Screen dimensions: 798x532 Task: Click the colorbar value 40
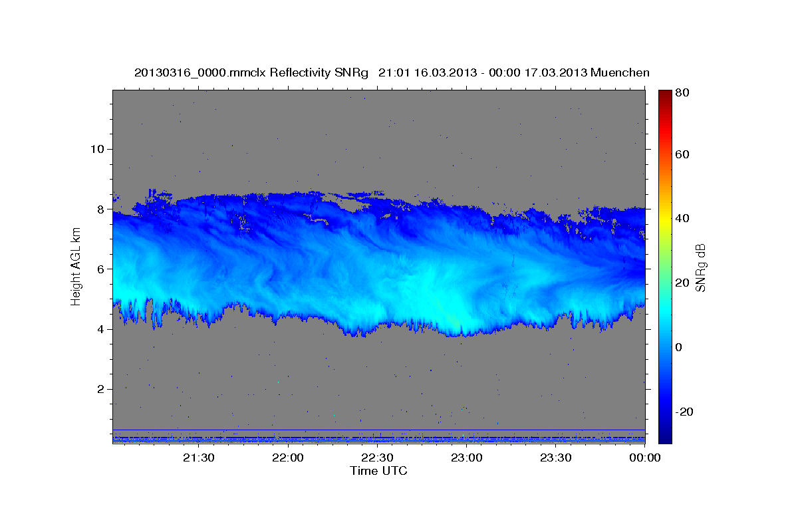pos(682,219)
